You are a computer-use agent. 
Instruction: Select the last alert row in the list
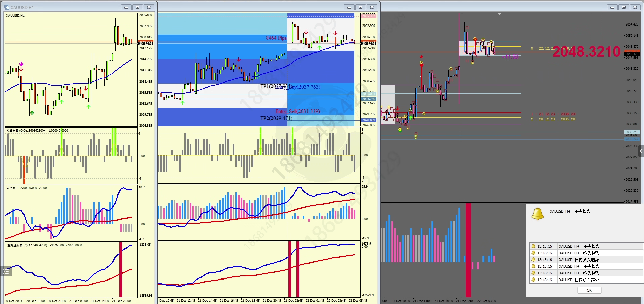(x=586, y=280)
